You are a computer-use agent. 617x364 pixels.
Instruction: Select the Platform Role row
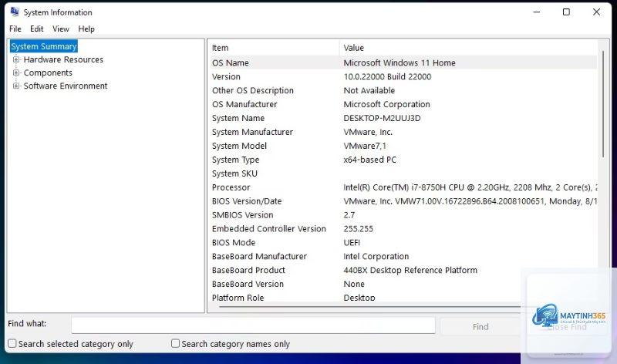(403, 297)
